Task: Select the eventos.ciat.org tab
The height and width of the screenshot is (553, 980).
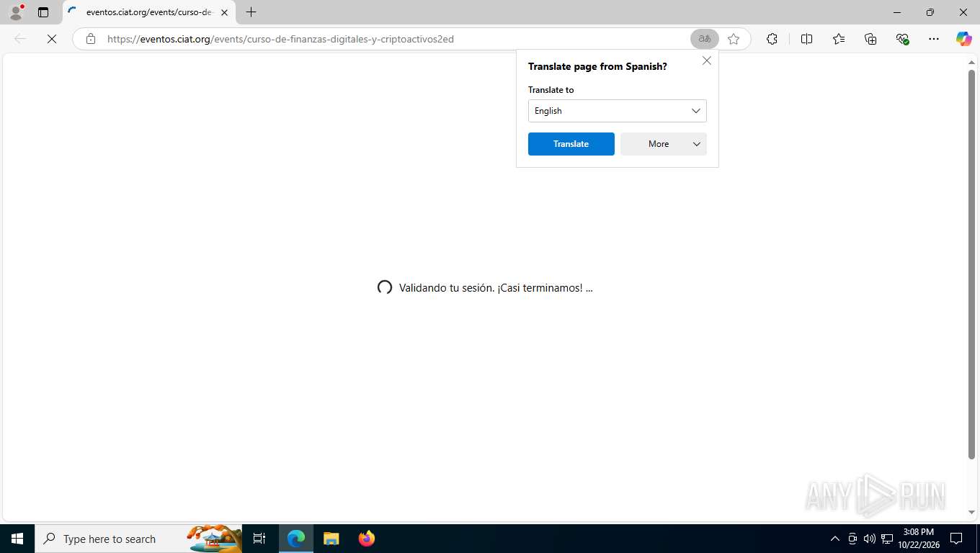Action: point(149,12)
